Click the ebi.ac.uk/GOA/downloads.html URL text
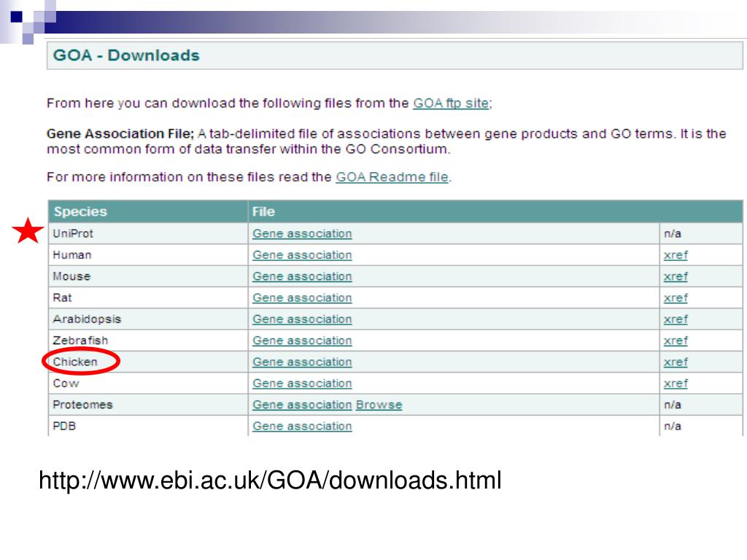This screenshot has width=747, height=560. coord(270,480)
